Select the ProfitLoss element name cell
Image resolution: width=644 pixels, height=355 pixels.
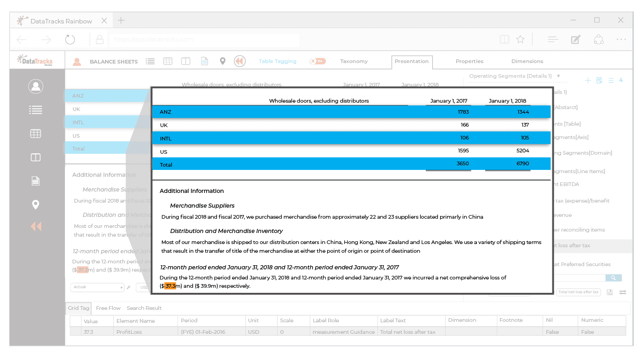pos(145,332)
